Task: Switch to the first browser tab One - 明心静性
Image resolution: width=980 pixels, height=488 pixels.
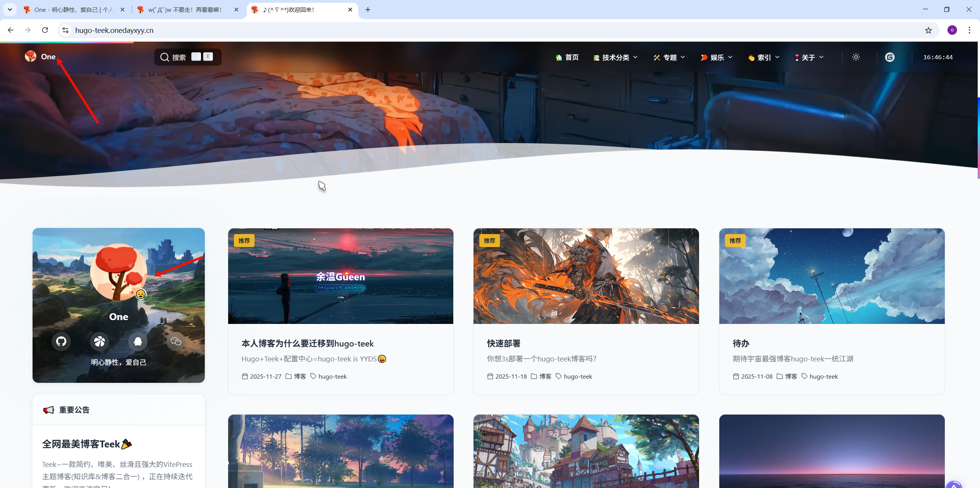Action: pyautogui.click(x=73, y=10)
